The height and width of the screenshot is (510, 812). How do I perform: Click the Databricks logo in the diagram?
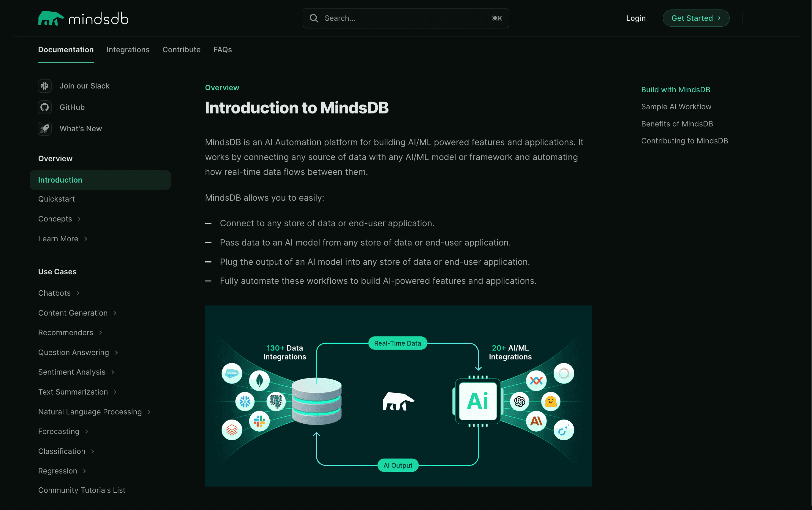coord(232,430)
